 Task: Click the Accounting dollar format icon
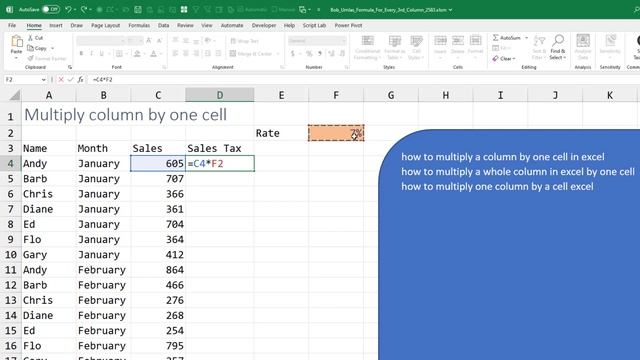(x=293, y=53)
